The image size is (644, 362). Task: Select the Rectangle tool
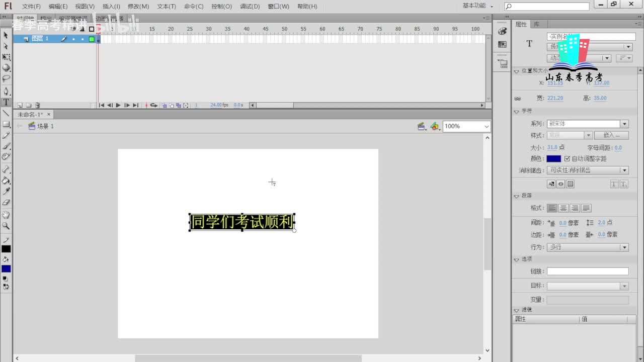pos(6,124)
